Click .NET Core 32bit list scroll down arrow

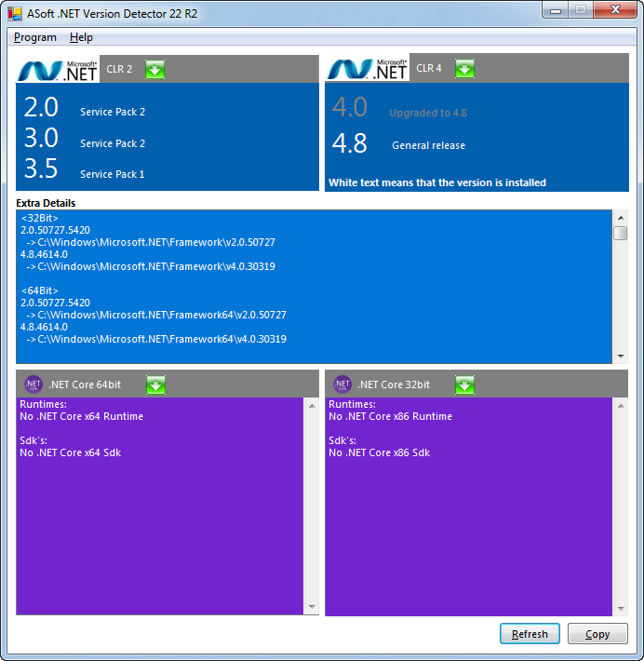click(x=621, y=608)
